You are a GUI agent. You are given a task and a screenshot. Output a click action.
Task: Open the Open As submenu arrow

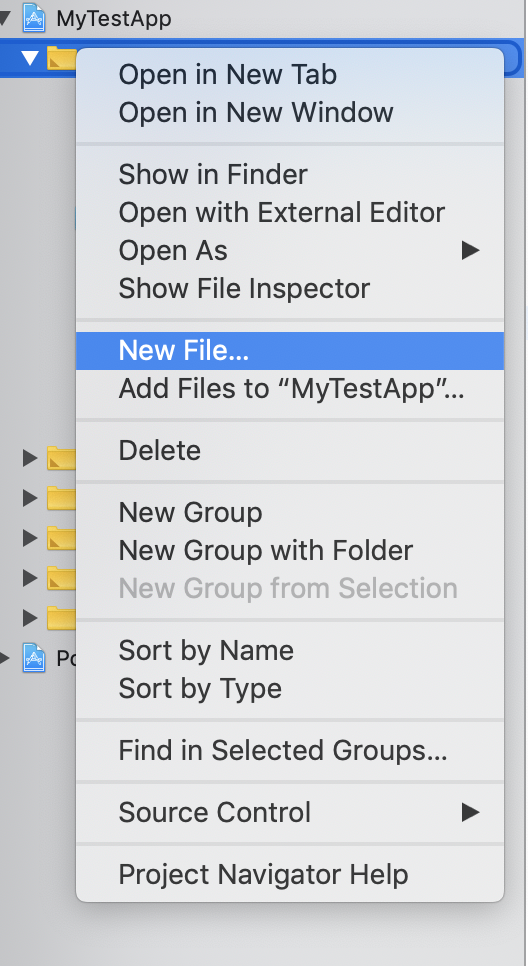click(x=471, y=250)
